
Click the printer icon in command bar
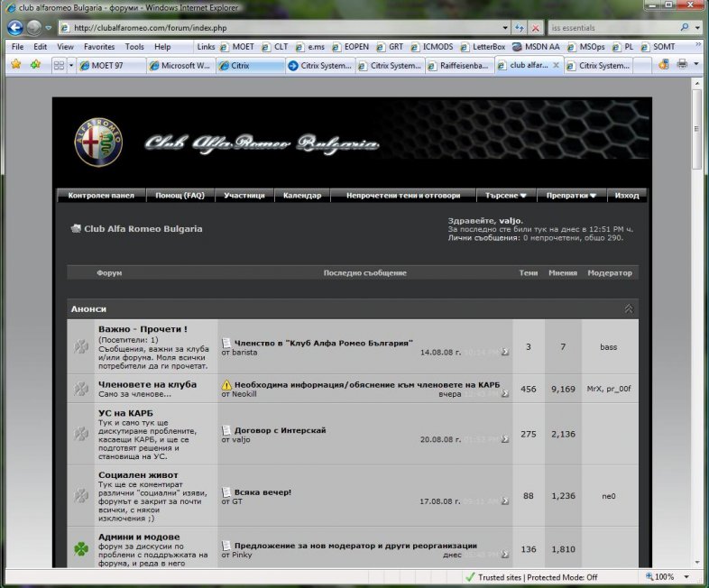click(x=683, y=65)
